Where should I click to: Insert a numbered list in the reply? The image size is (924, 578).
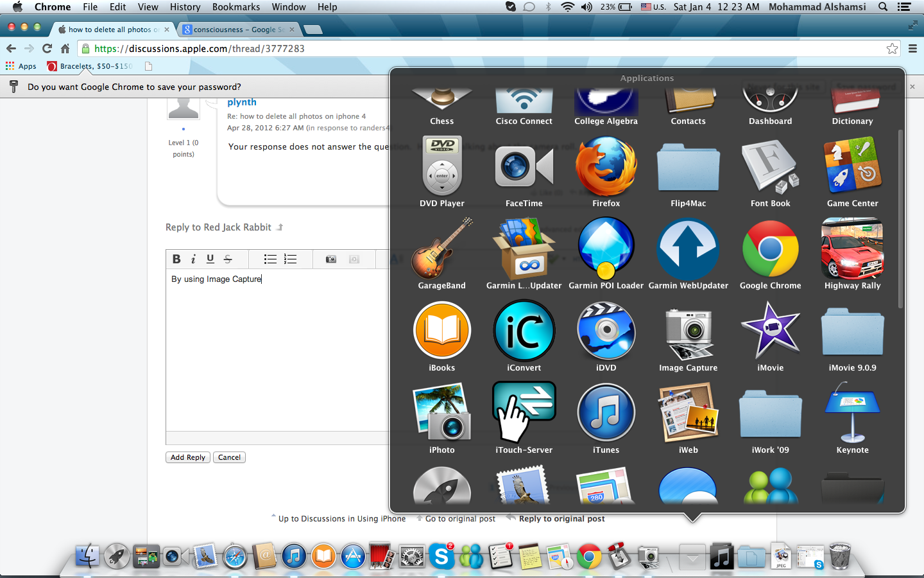(x=291, y=259)
